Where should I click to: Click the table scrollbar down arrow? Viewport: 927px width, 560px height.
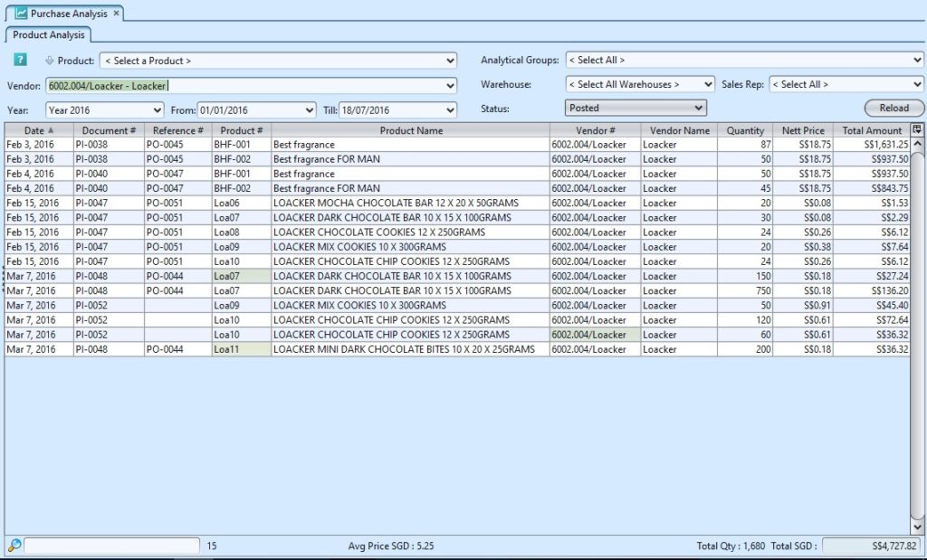(917, 527)
